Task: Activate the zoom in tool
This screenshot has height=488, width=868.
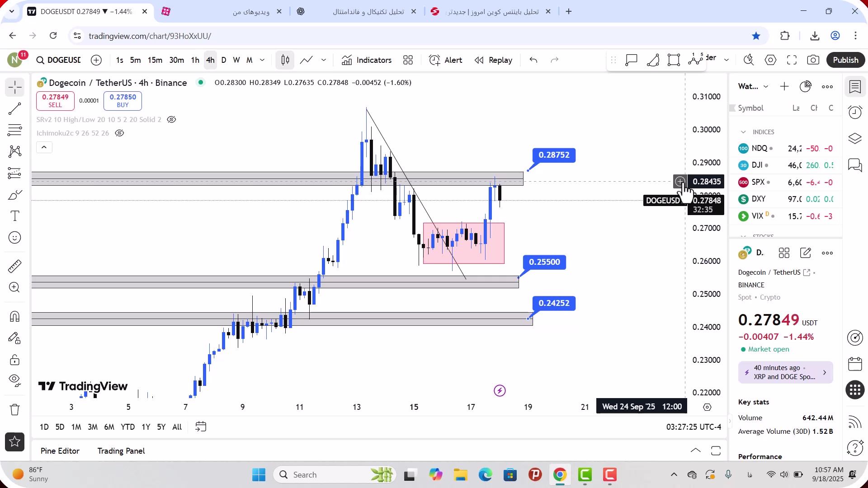Action: [15, 287]
